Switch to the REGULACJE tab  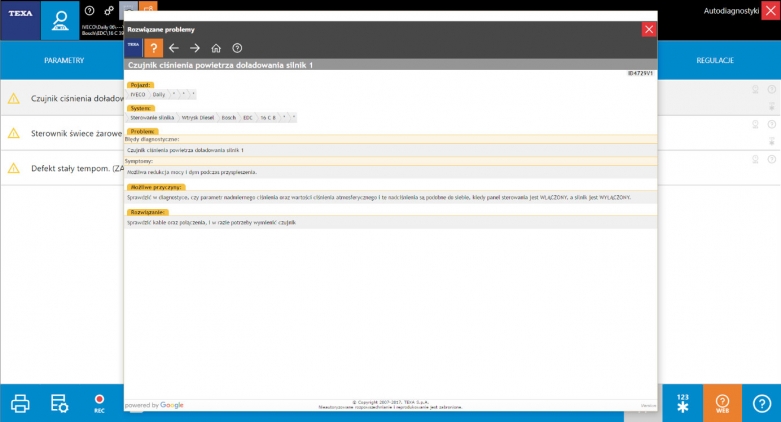(x=715, y=61)
